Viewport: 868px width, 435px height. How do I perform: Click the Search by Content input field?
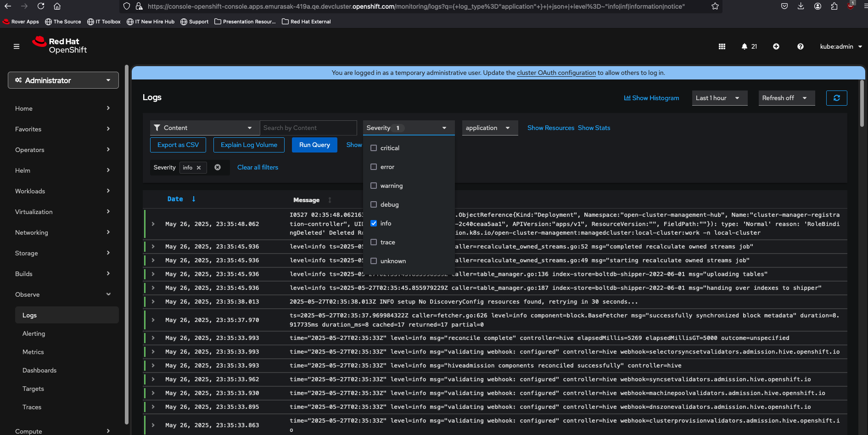[x=308, y=128]
